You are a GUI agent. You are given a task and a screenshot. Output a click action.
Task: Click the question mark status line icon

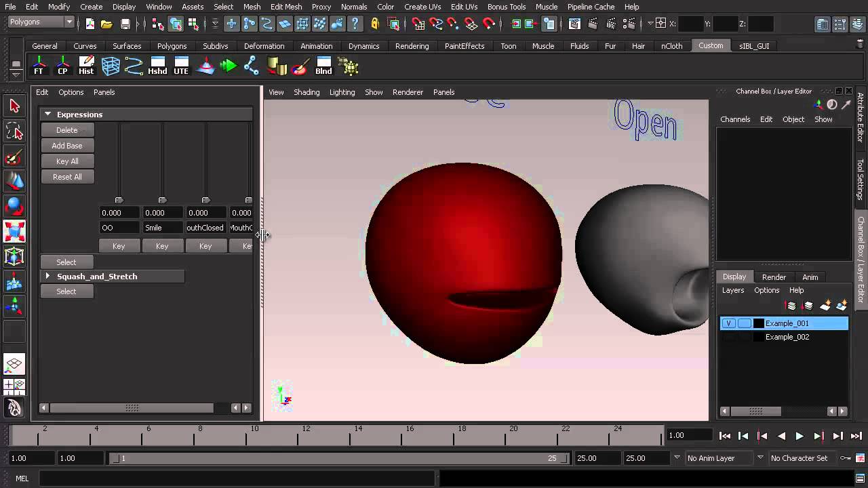pos(355,24)
